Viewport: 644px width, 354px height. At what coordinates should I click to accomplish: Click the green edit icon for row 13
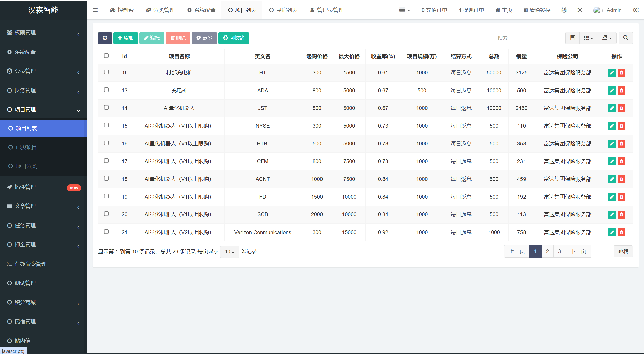(x=612, y=91)
